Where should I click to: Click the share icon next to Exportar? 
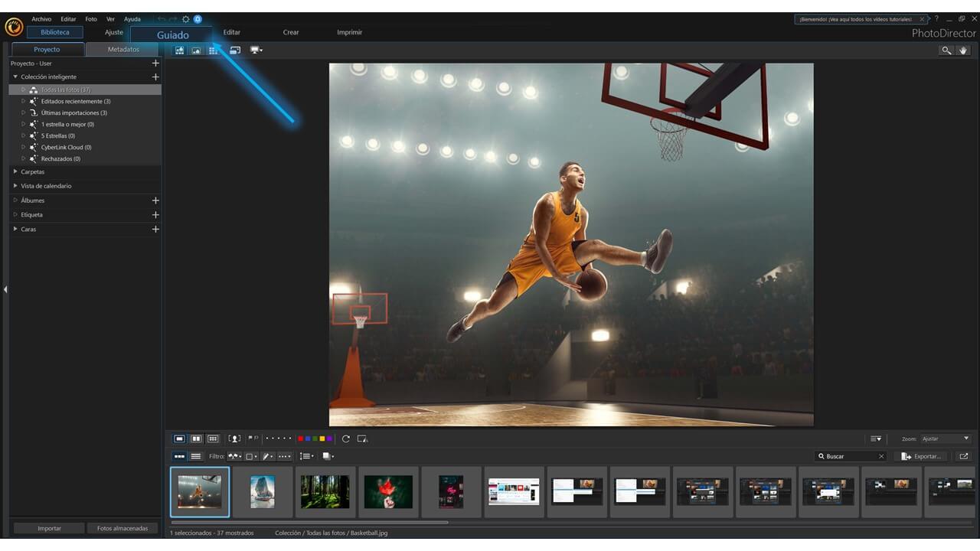(x=963, y=456)
